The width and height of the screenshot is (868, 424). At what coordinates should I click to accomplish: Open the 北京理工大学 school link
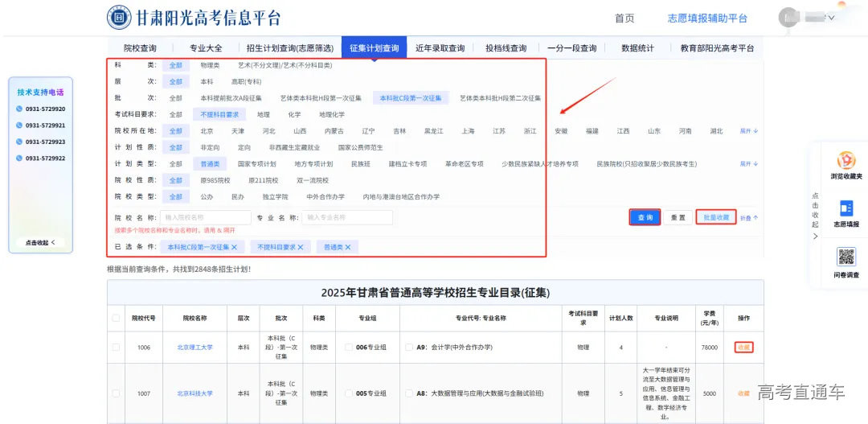click(194, 347)
